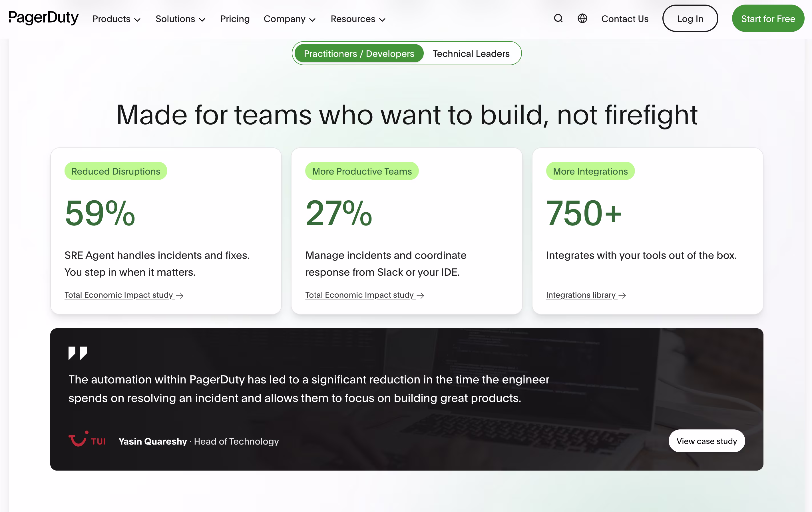Screen dimensions: 812x512
Task: Click the TUI logo in testimonial
Action: pyautogui.click(x=87, y=439)
